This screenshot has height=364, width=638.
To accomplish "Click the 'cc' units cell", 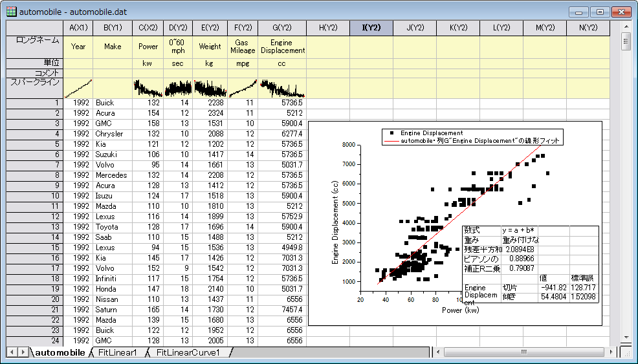I will click(282, 63).
